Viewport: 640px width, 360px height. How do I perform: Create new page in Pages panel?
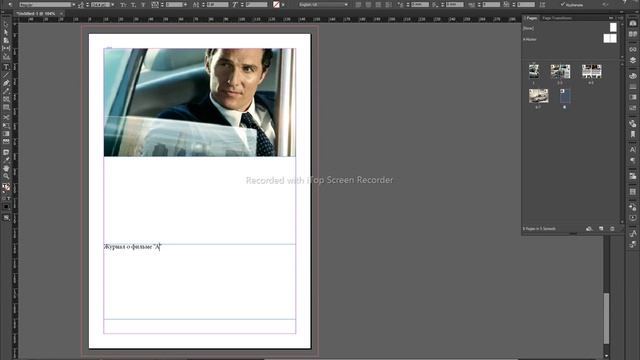point(601,229)
